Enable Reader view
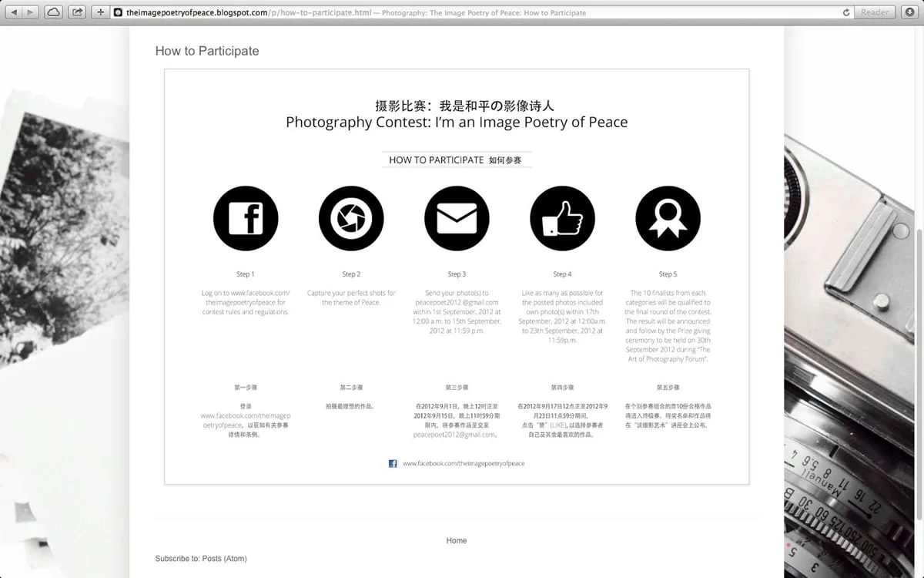 click(874, 12)
